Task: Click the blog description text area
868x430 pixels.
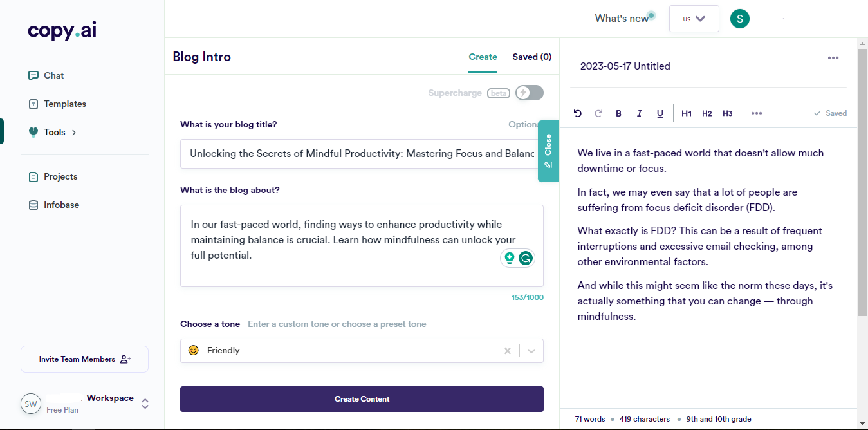Action: point(362,246)
